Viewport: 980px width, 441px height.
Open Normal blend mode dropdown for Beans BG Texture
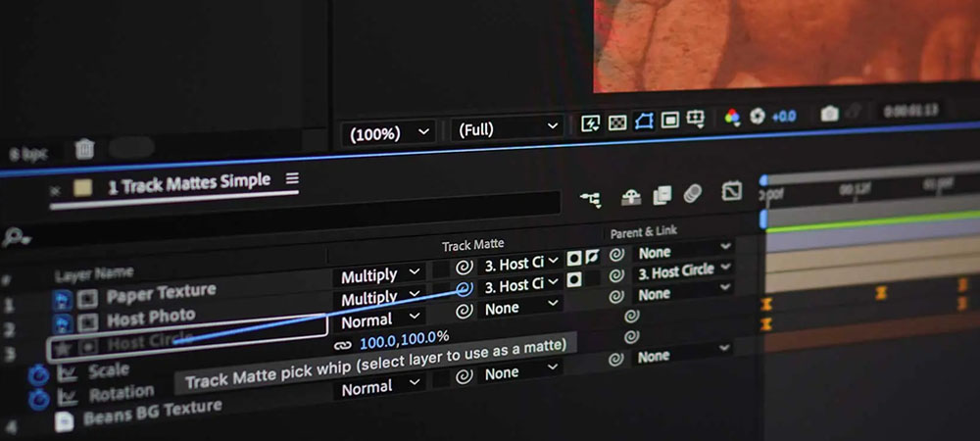381,387
